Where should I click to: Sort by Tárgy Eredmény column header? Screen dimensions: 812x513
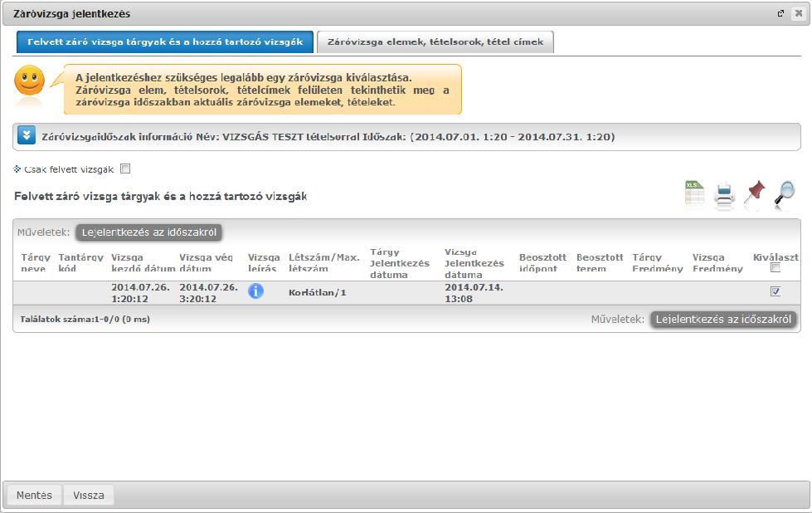coord(658,262)
